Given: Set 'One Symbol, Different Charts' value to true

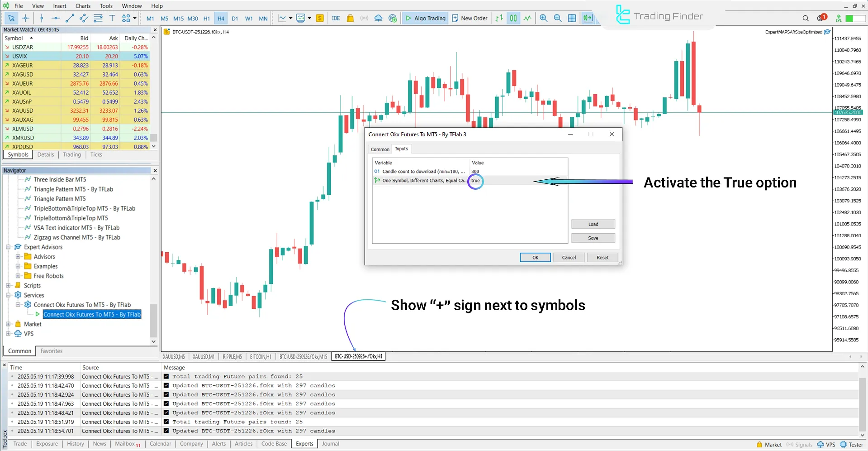Looking at the screenshot, I should point(475,181).
